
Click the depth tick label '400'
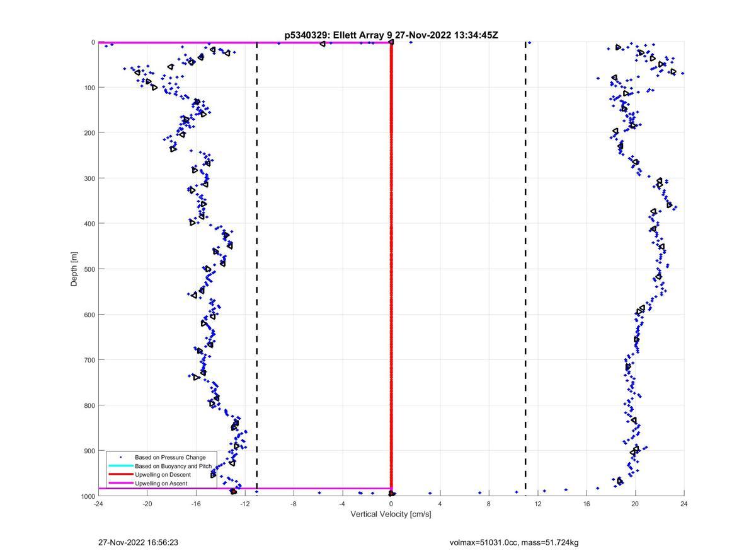tap(89, 224)
